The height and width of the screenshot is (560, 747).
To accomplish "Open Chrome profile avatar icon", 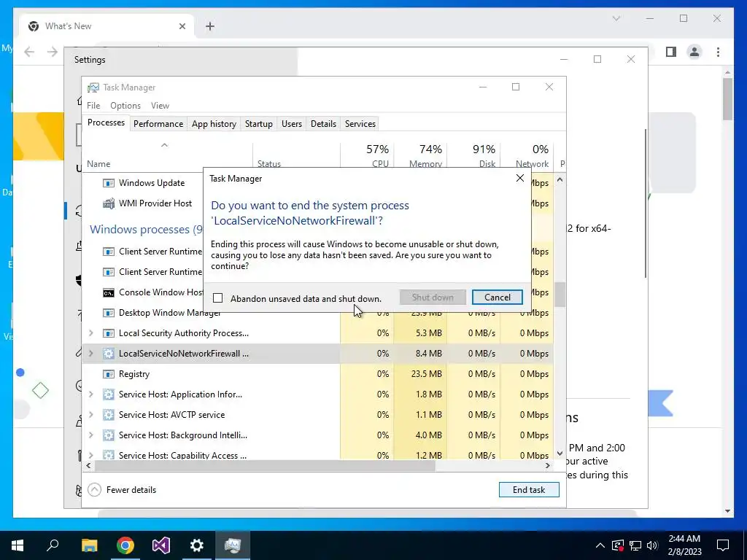I will point(694,52).
